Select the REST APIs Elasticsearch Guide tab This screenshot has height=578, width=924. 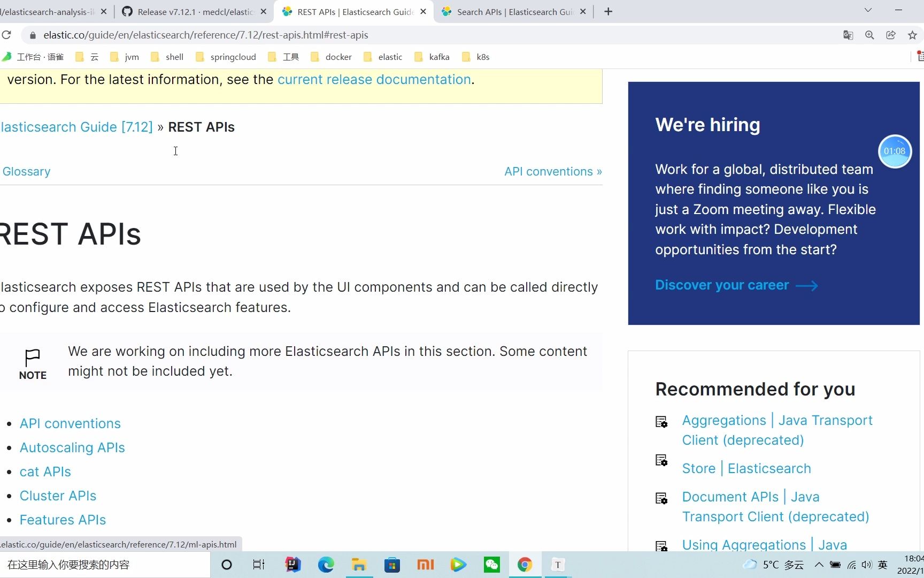[x=355, y=12]
